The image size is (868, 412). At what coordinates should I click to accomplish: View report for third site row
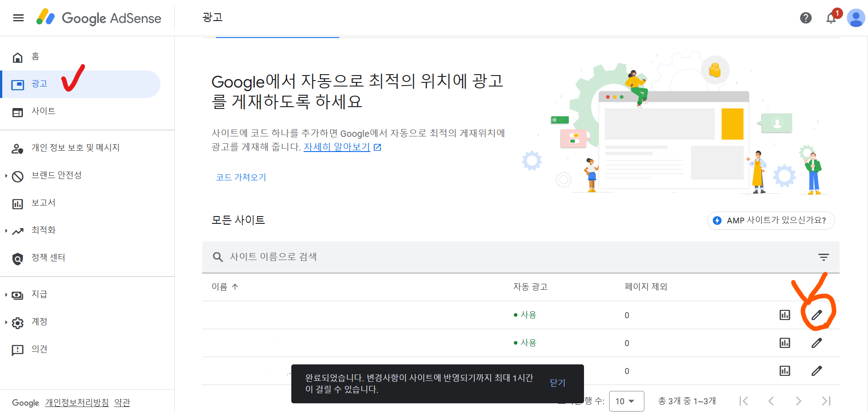point(785,371)
